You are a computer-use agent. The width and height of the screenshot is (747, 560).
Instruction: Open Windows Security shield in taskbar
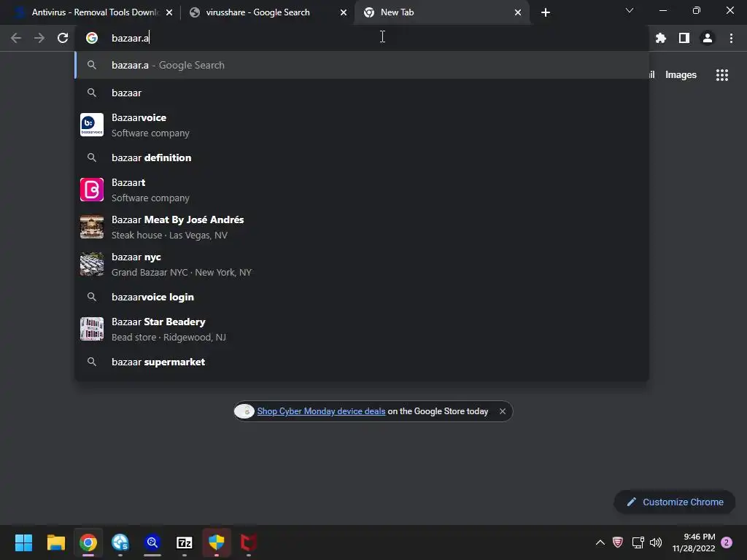[x=216, y=542]
